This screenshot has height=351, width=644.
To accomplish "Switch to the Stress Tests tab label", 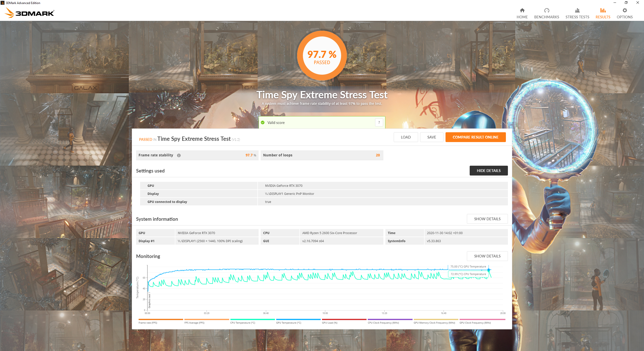I will tap(577, 17).
